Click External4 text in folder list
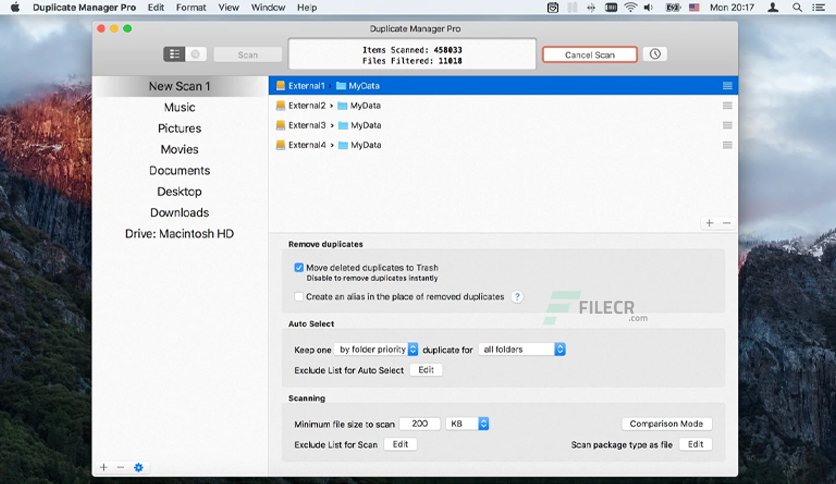The height and width of the screenshot is (484, 836). click(307, 145)
